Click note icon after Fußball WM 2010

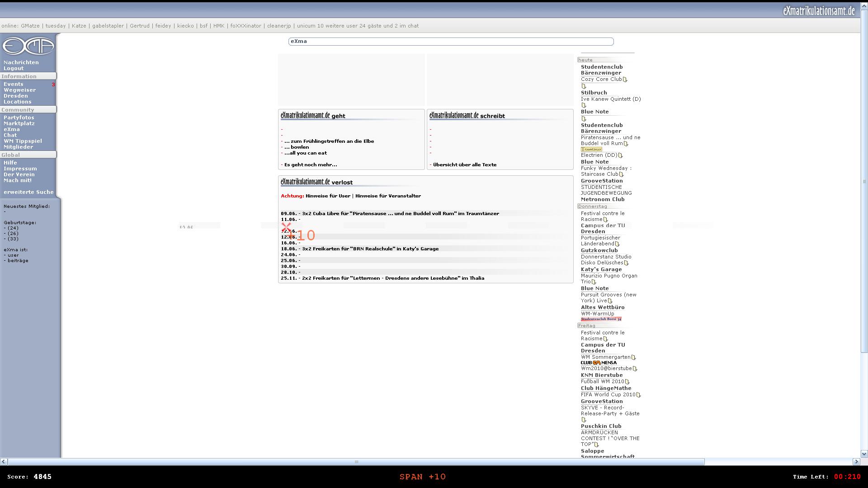pos(627,382)
